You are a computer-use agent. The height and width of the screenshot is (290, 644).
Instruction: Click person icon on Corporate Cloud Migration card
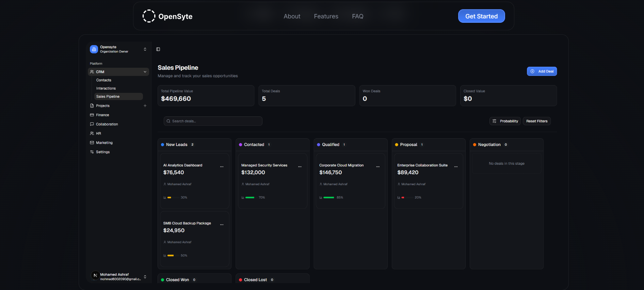[x=321, y=184]
